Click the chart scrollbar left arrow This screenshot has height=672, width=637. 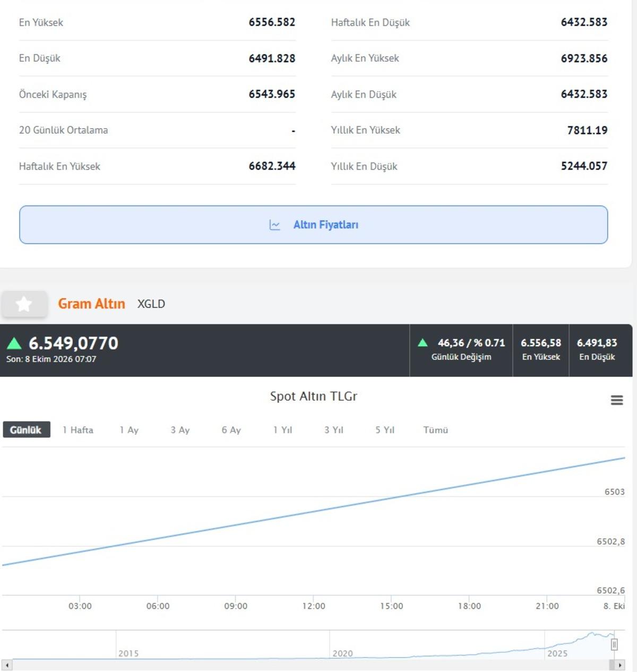click(7, 665)
